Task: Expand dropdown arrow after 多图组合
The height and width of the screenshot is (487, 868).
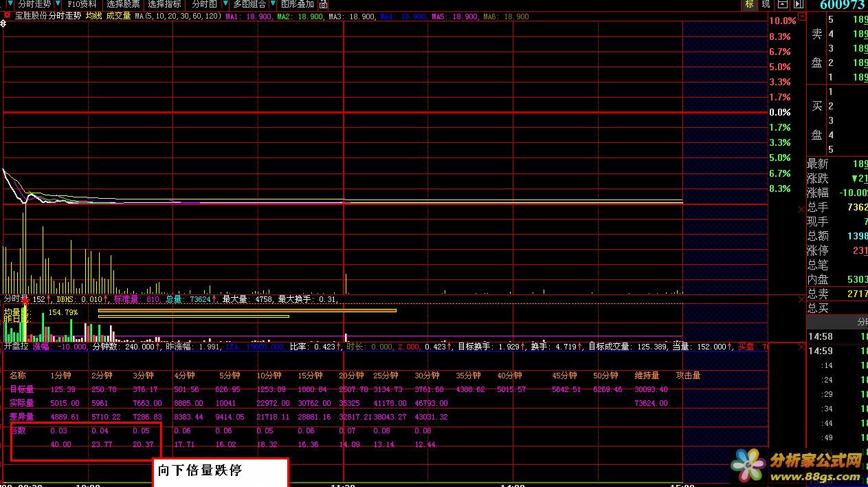Action: click(x=274, y=4)
